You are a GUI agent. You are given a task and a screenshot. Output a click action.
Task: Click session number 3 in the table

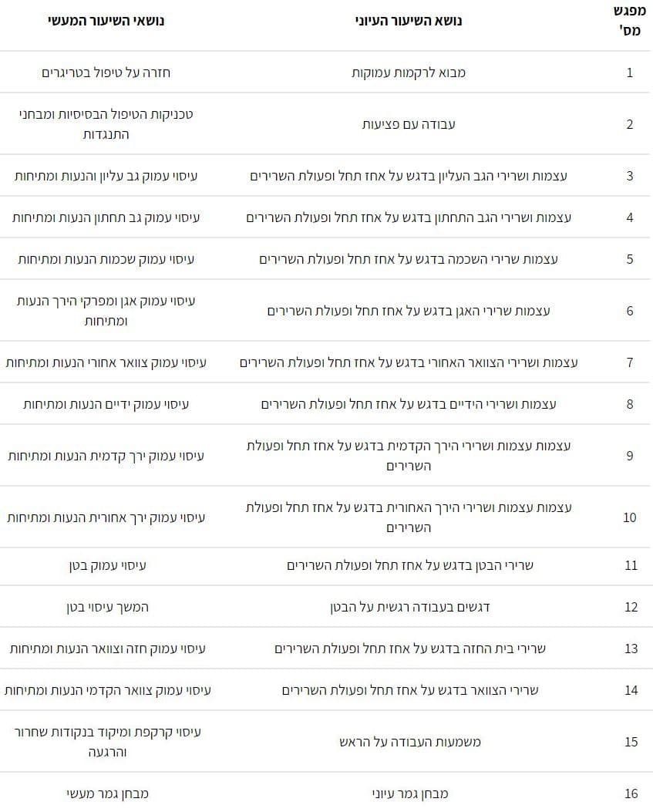[630, 176]
